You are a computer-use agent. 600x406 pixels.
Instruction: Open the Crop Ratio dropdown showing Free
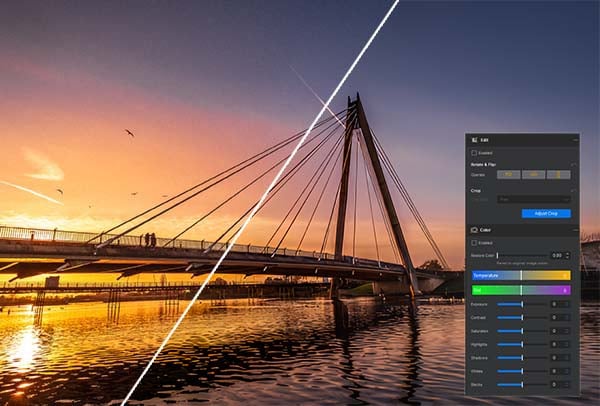pyautogui.click(x=534, y=199)
